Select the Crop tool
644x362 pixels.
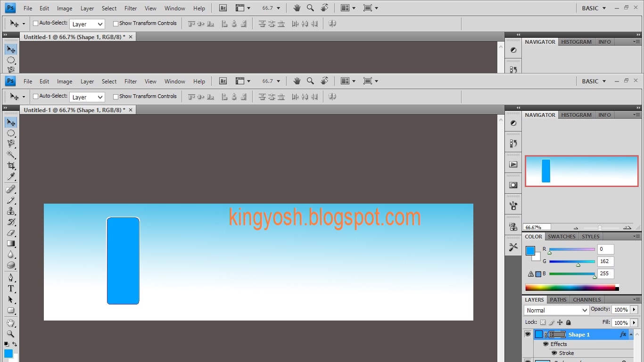(11, 166)
